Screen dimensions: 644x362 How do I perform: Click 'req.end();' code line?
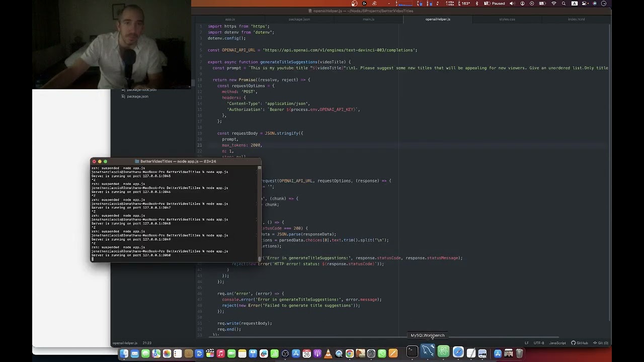coord(229,329)
